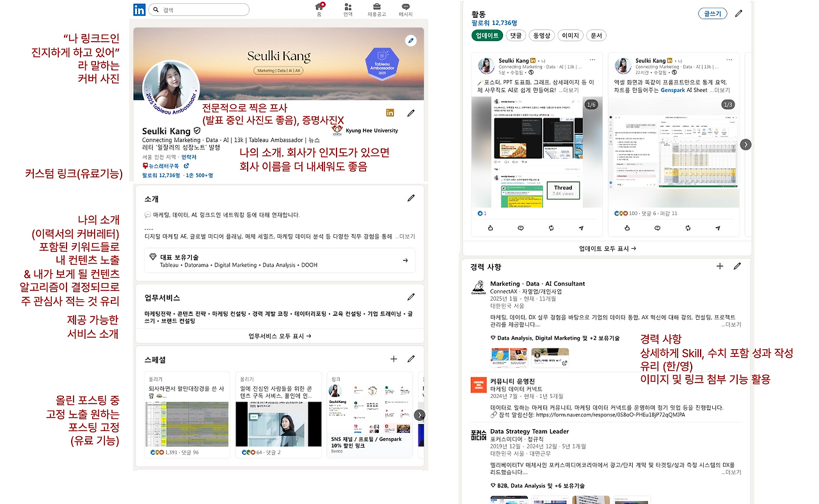
Task: Send the 포스터, PPT 도표화 post
Action: [x=582, y=228]
